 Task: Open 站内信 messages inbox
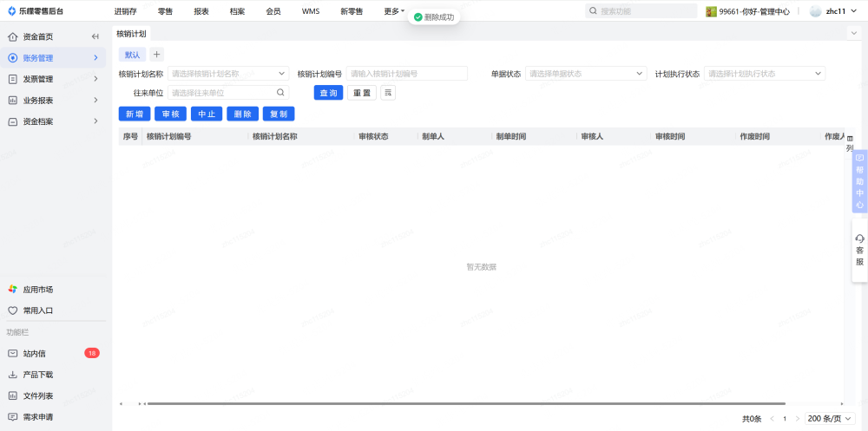[x=35, y=354]
